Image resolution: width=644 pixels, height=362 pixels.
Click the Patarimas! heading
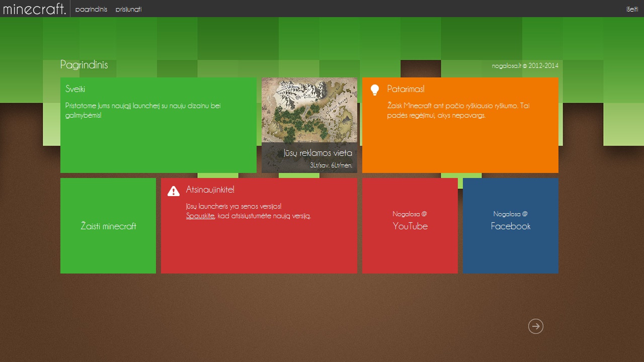406,89
